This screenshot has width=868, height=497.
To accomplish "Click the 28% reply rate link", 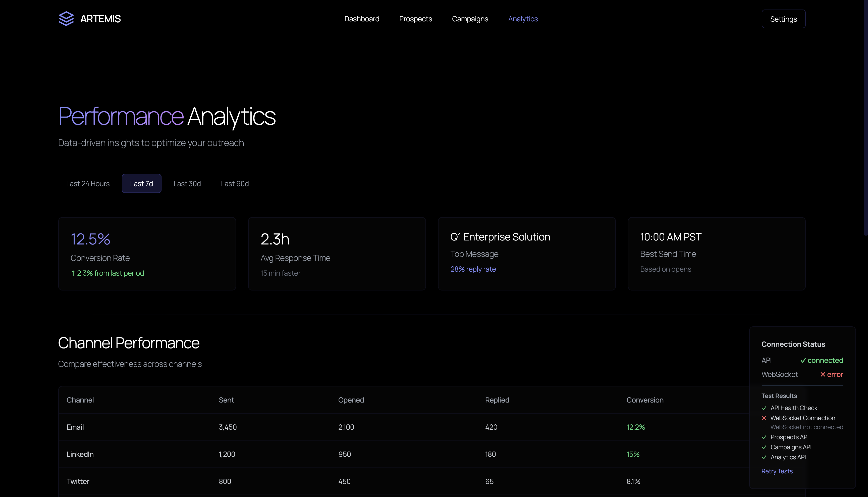I will tap(473, 269).
